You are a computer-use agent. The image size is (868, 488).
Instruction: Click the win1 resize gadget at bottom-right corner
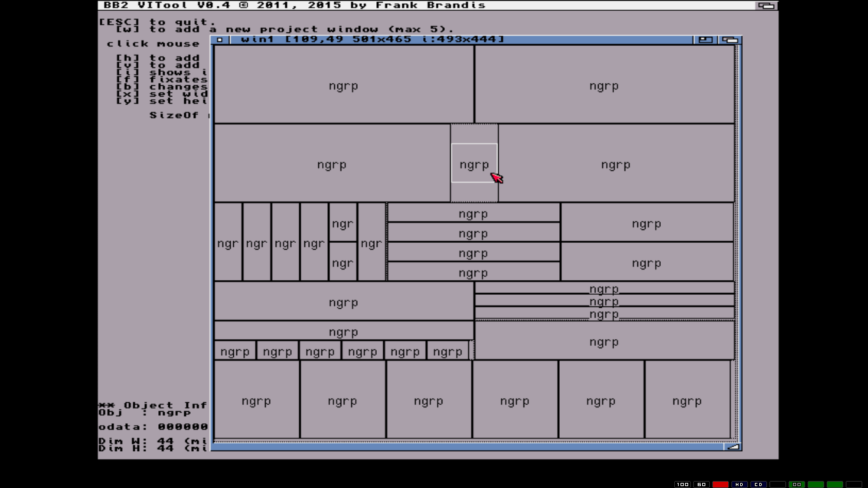(733, 447)
